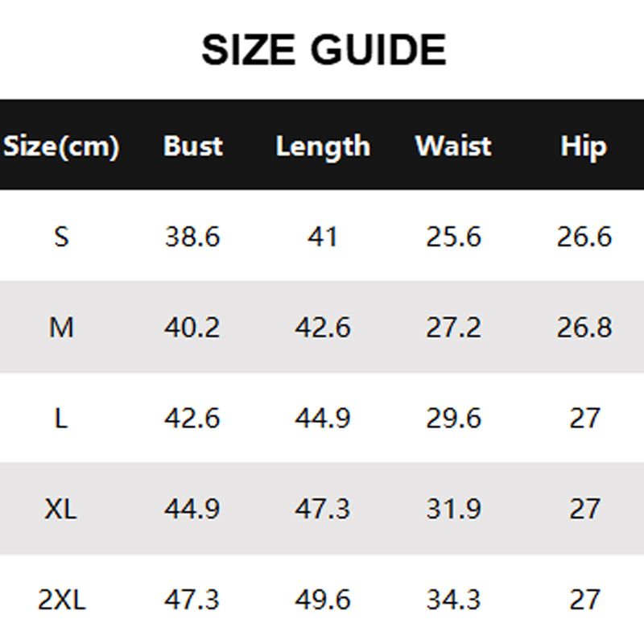The width and height of the screenshot is (644, 644).
Task: Click the 31.9 waist value for XL
Action: pos(453,509)
